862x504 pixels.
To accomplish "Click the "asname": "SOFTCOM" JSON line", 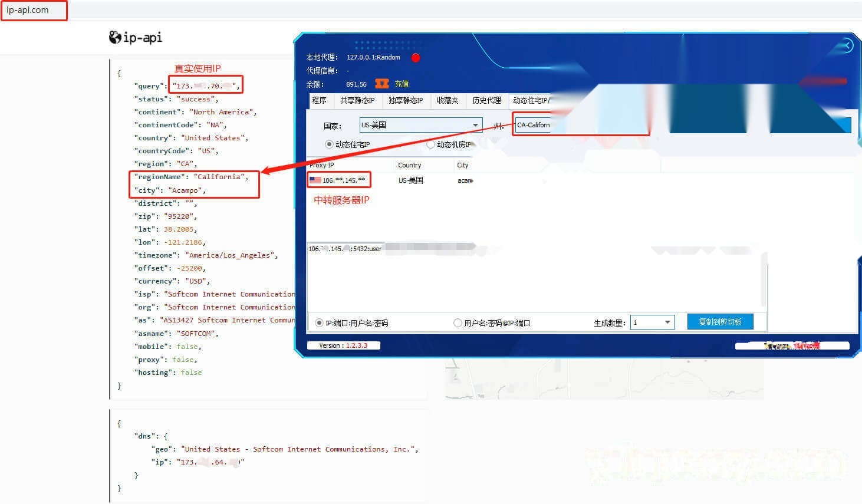I will point(176,334).
